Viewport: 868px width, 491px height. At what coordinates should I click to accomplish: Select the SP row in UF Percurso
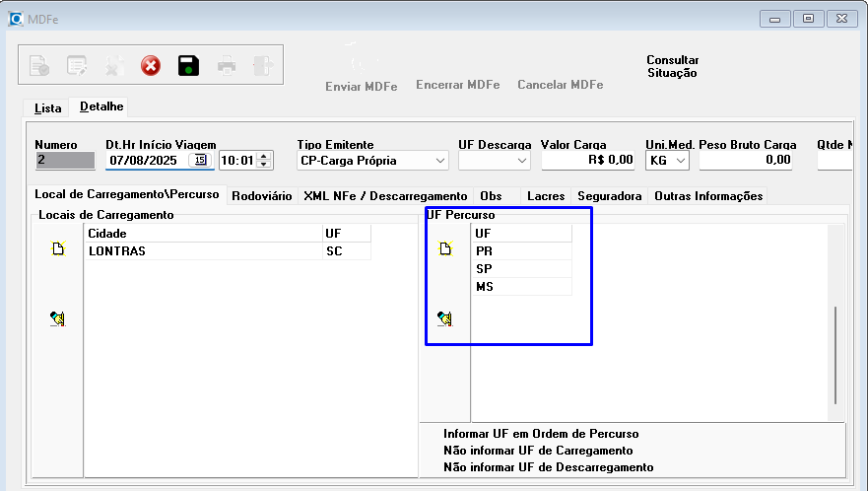(x=521, y=269)
